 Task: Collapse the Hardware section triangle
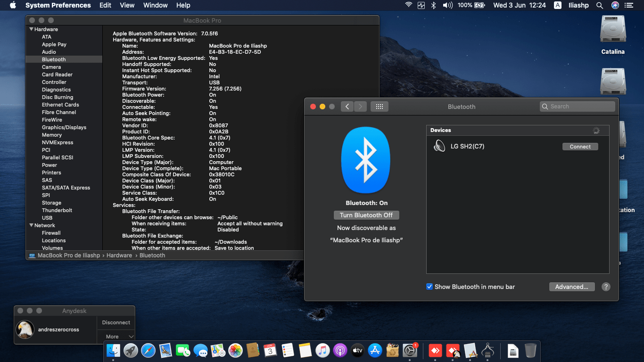pos(32,29)
